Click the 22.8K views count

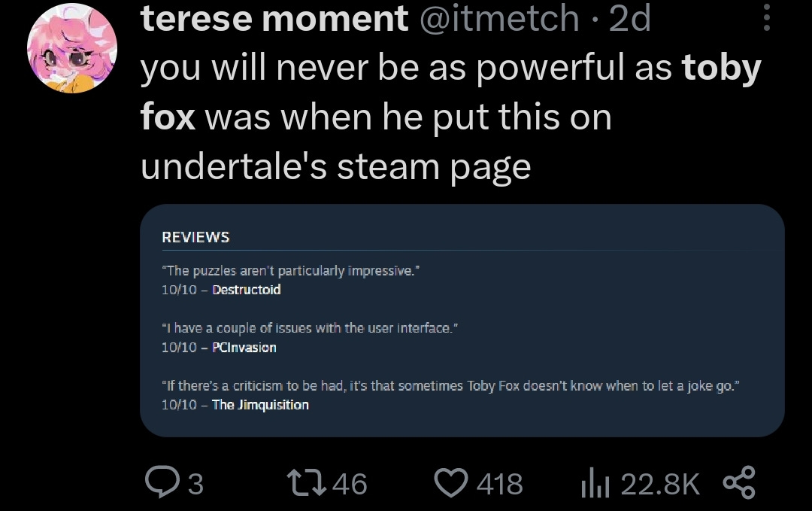660,484
